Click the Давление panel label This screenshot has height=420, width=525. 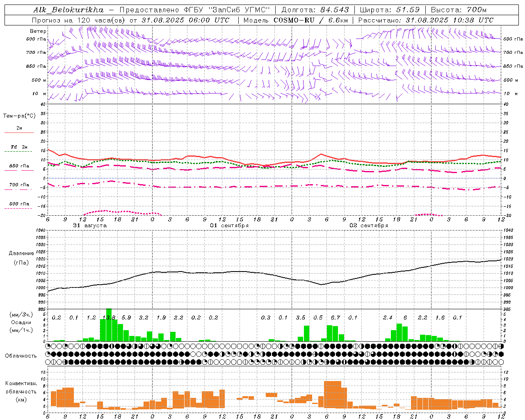click(x=21, y=253)
